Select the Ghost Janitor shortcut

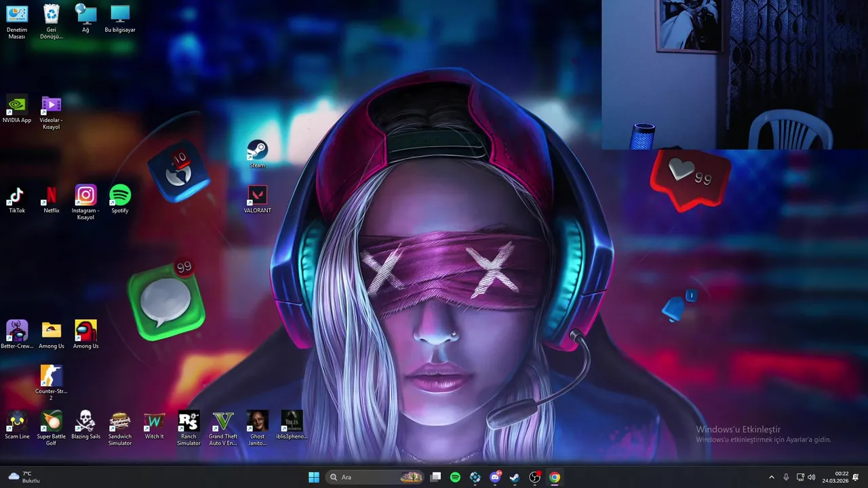257,428
